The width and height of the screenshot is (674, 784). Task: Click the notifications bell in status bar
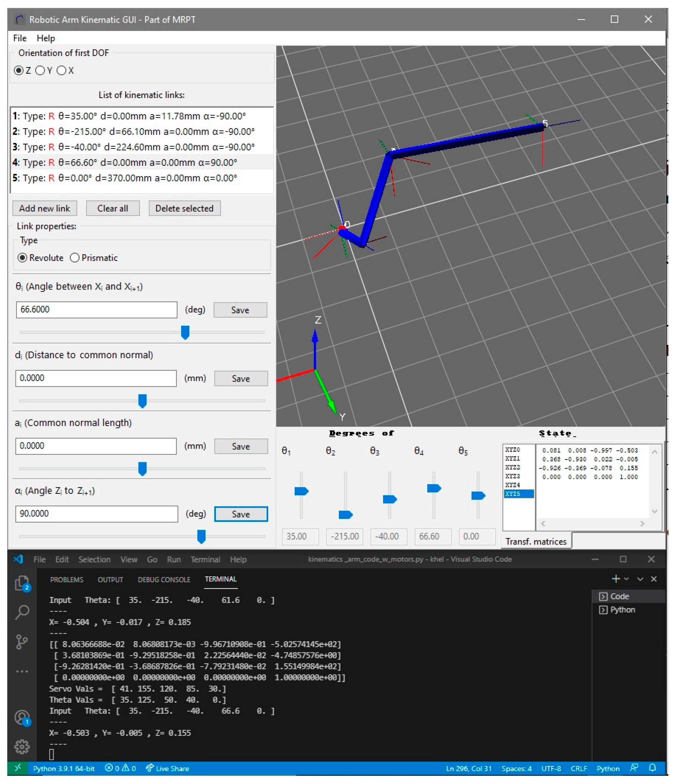pyautogui.click(x=652, y=768)
